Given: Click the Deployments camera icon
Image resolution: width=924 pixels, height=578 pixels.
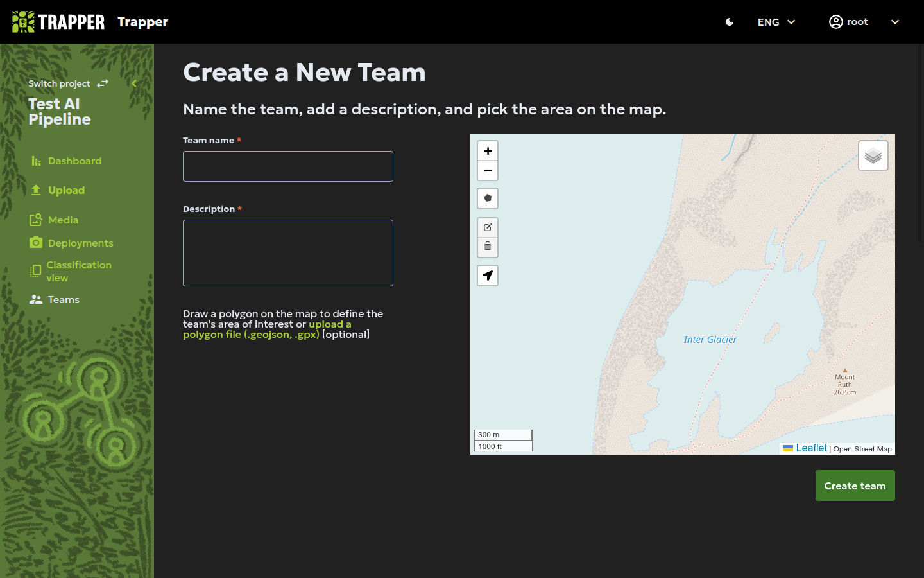Looking at the screenshot, I should tap(36, 242).
